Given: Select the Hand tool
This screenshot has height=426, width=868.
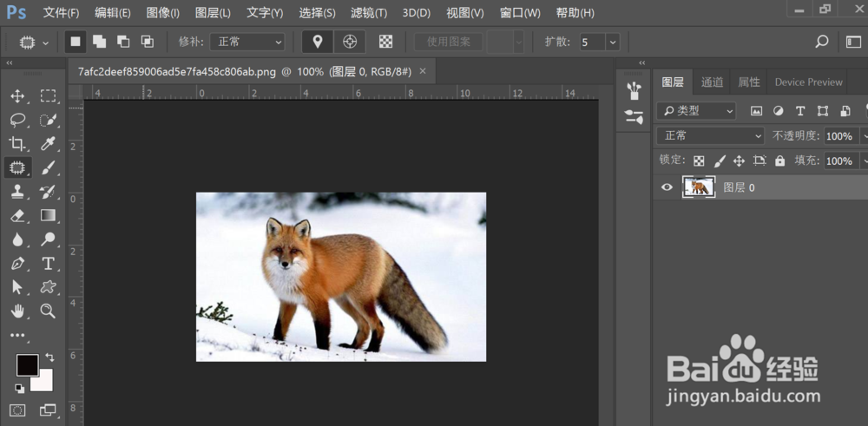Looking at the screenshot, I should tap(17, 311).
